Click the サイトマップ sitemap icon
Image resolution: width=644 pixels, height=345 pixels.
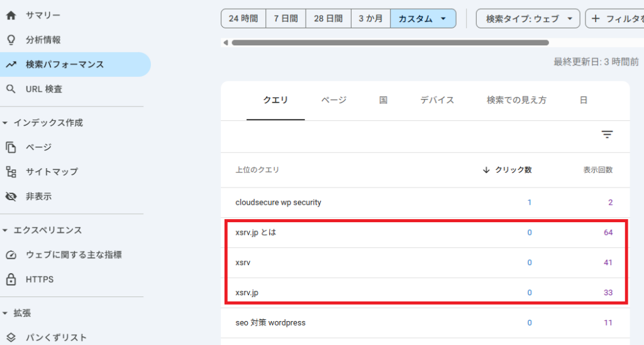(11, 172)
